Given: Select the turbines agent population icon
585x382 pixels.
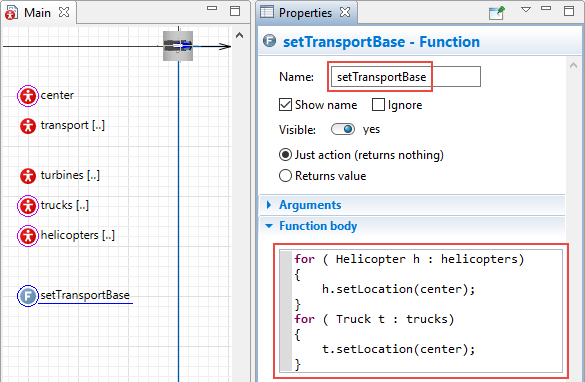Looking at the screenshot, I should [28, 176].
